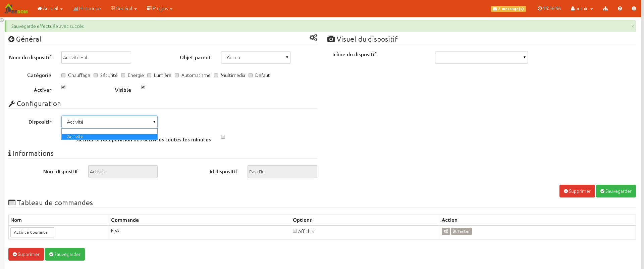Open the Historique page
644x269 pixels.
click(x=87, y=8)
